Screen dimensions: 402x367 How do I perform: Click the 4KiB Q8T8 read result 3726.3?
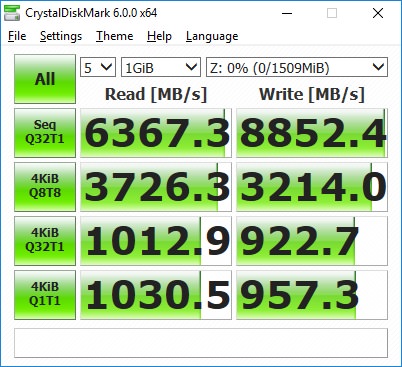click(x=156, y=187)
